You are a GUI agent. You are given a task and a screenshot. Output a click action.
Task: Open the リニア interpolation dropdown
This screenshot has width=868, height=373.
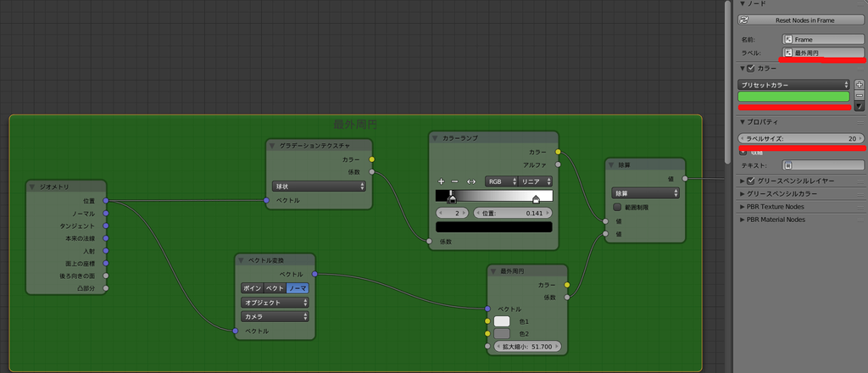click(536, 181)
